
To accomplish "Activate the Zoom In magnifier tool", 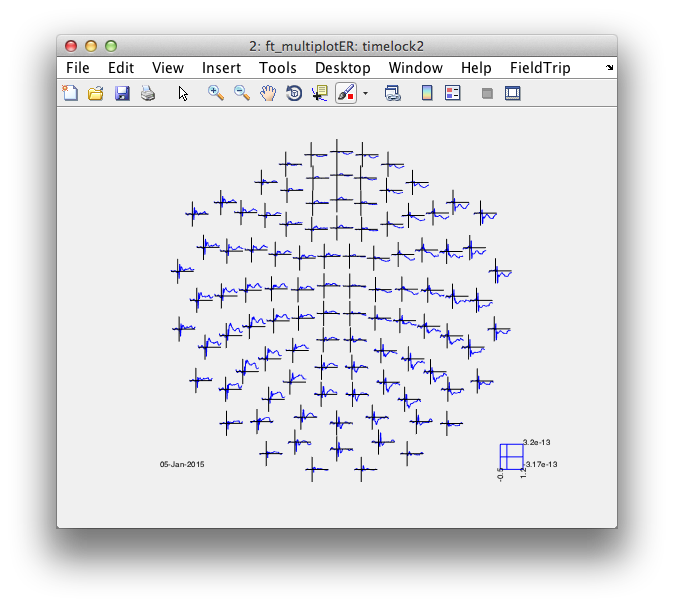I will click(216, 93).
